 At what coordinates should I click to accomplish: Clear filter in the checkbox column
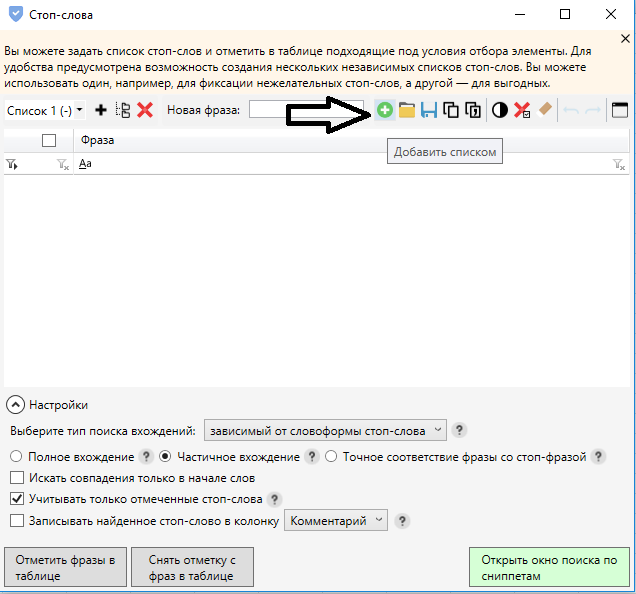63,164
